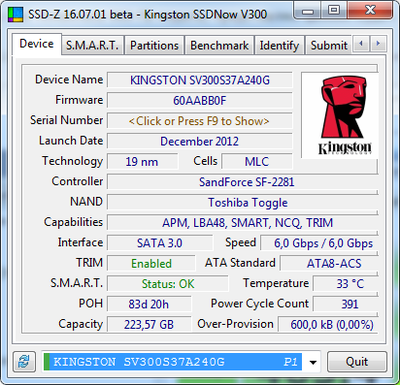Click the Controller value SandForce SF-2281
Screen dimensions: 400x385
click(x=243, y=182)
